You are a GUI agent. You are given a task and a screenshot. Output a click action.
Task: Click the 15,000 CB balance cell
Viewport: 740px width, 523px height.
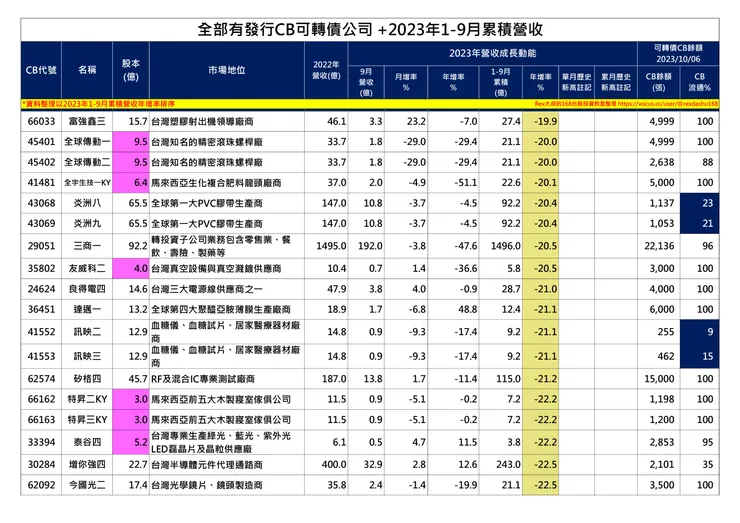659,379
